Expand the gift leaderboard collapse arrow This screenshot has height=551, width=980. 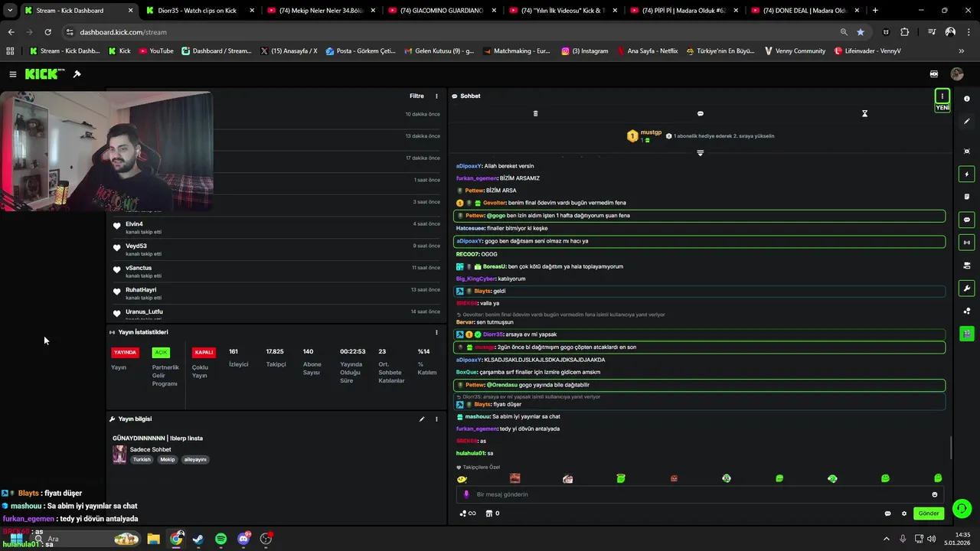pyautogui.click(x=700, y=153)
